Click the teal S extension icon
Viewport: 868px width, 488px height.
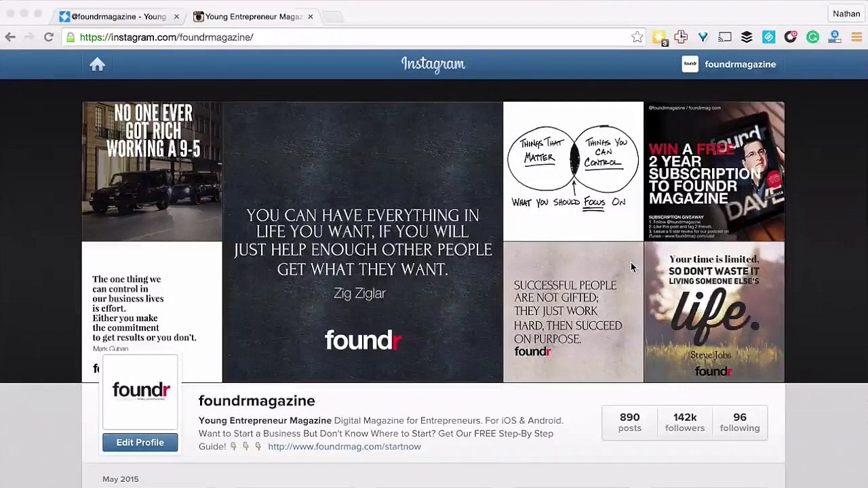pos(768,37)
